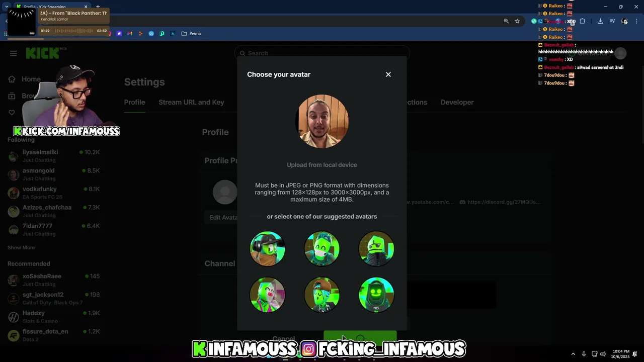
Task: Select the green goggles-face suggested avatar
Action: point(322,248)
